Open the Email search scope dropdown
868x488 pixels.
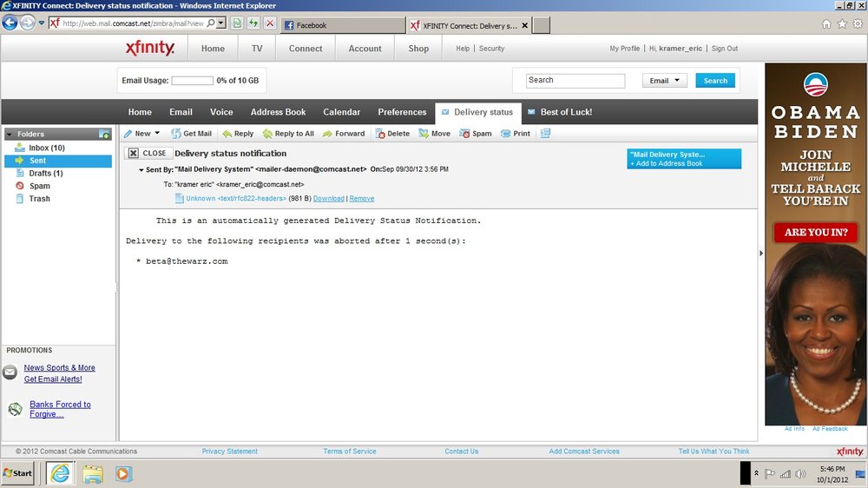click(x=664, y=80)
